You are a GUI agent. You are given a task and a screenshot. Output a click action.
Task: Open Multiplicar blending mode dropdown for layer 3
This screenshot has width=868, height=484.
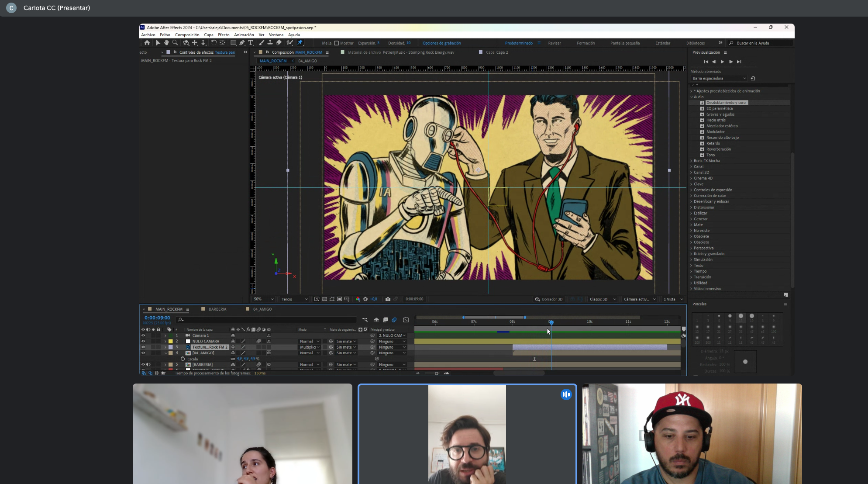coord(310,347)
